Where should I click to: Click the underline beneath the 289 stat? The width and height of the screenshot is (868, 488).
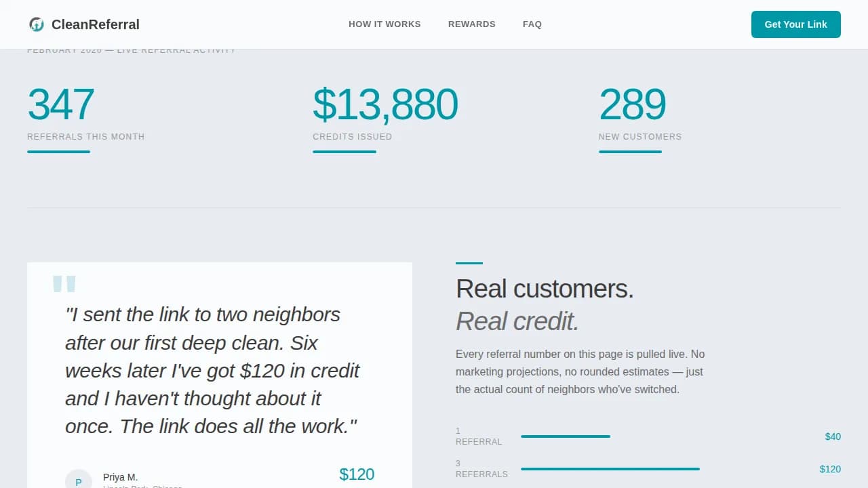click(630, 152)
